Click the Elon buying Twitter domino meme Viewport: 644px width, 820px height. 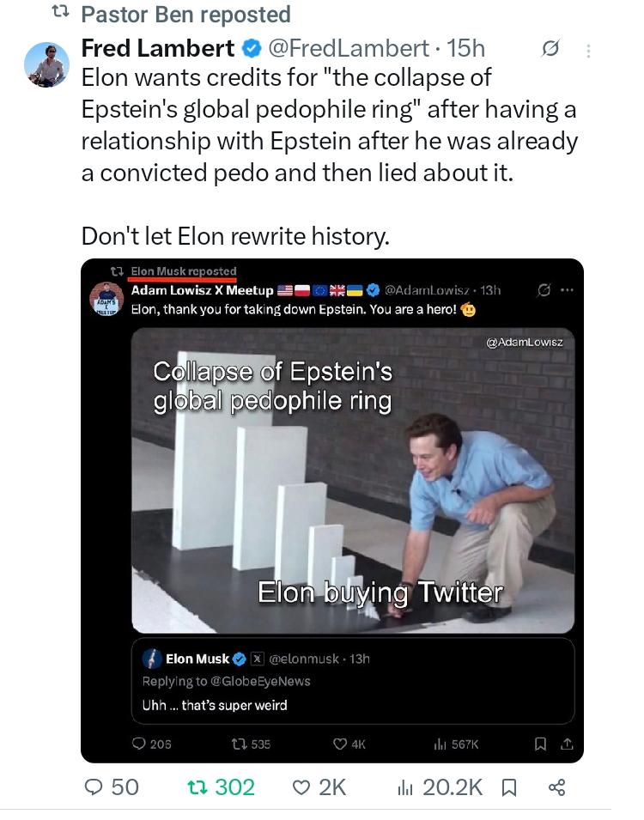[353, 481]
